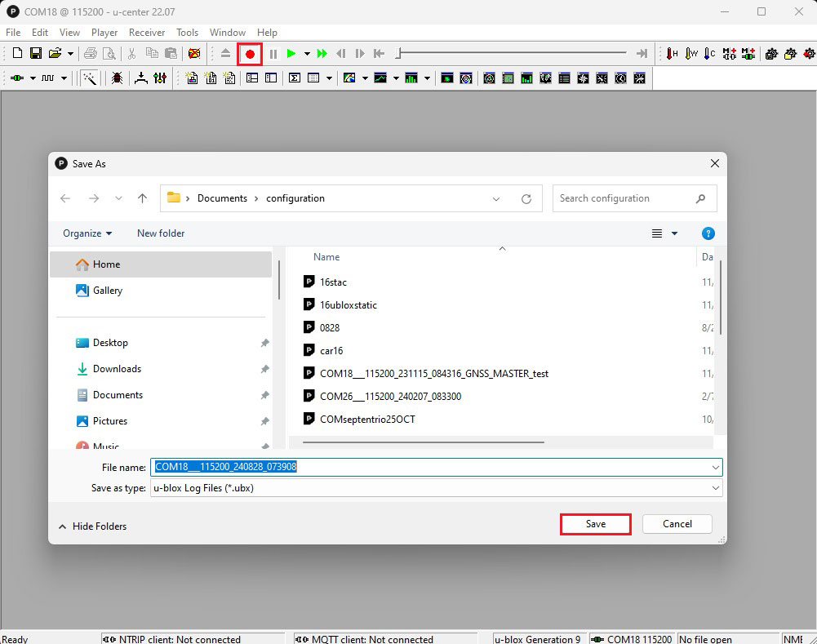Click the blue Help question mark icon
The image size is (817, 644).
tap(708, 233)
